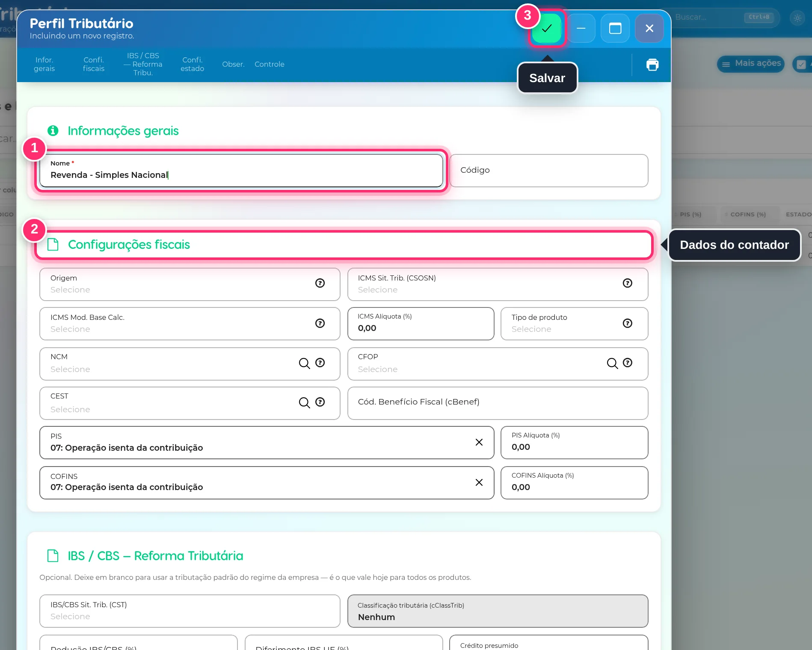812x650 pixels.
Task: Go to Confi. estado tab
Action: coord(193,64)
